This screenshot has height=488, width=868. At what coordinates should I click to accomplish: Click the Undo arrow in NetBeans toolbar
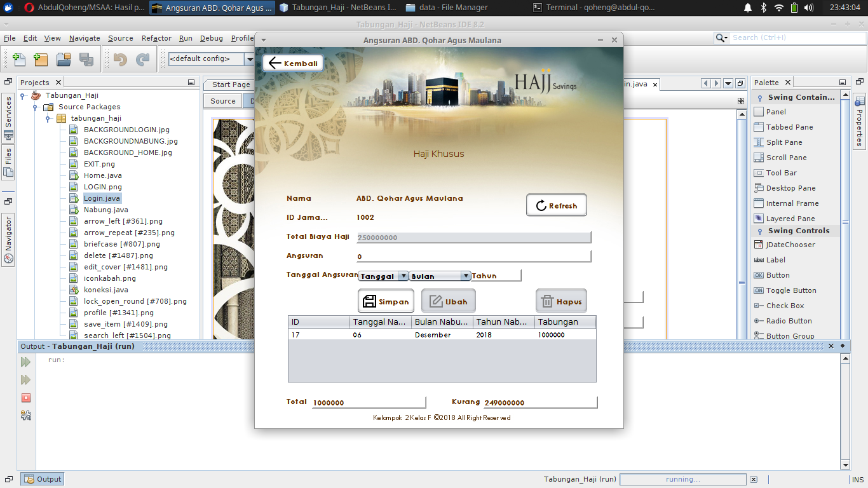pyautogui.click(x=120, y=60)
